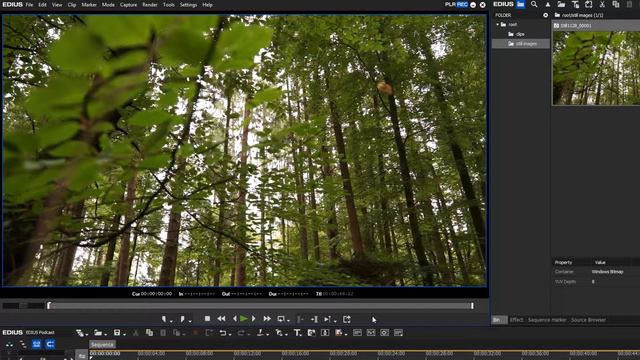Click the Add Title icon in Bin toolbar
The width and height of the screenshot is (640, 360).
pos(575,4)
